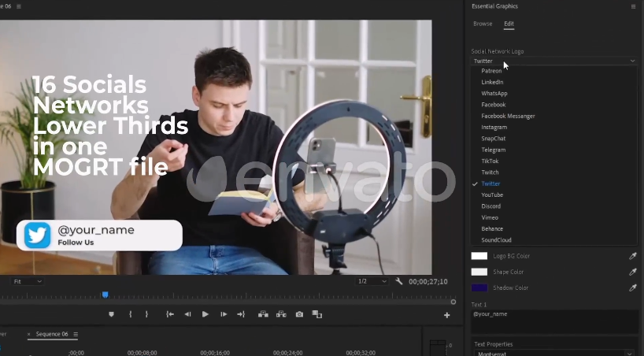Step forward one frame

(x=224, y=314)
